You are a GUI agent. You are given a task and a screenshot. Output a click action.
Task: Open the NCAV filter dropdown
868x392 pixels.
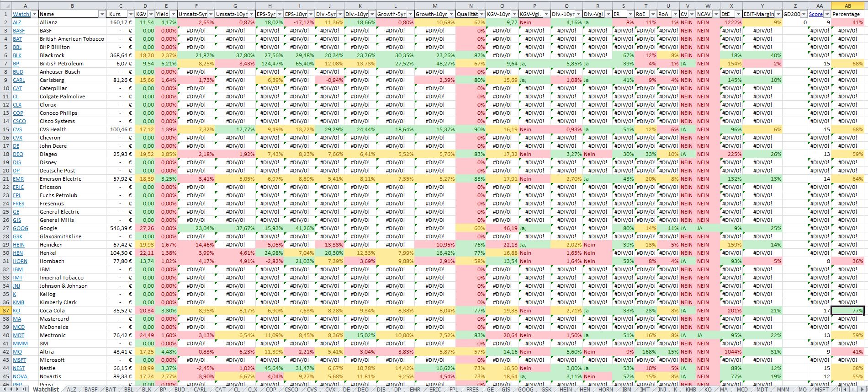pos(716,14)
